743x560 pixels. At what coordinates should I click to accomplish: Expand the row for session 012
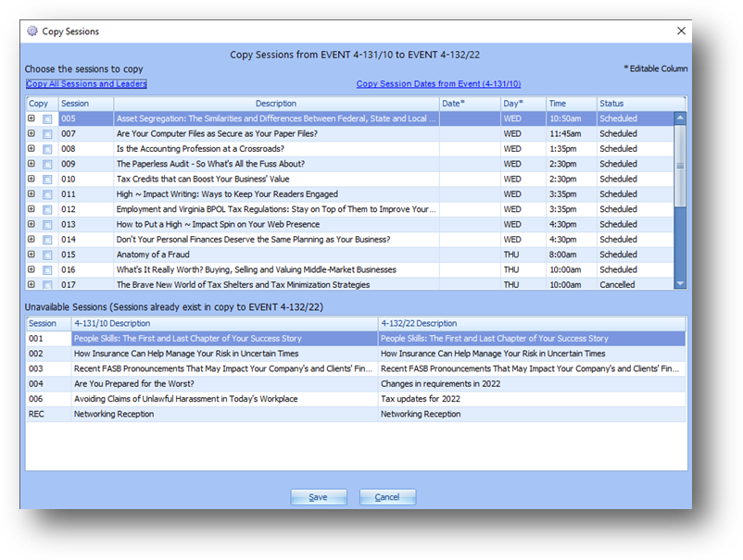click(31, 209)
